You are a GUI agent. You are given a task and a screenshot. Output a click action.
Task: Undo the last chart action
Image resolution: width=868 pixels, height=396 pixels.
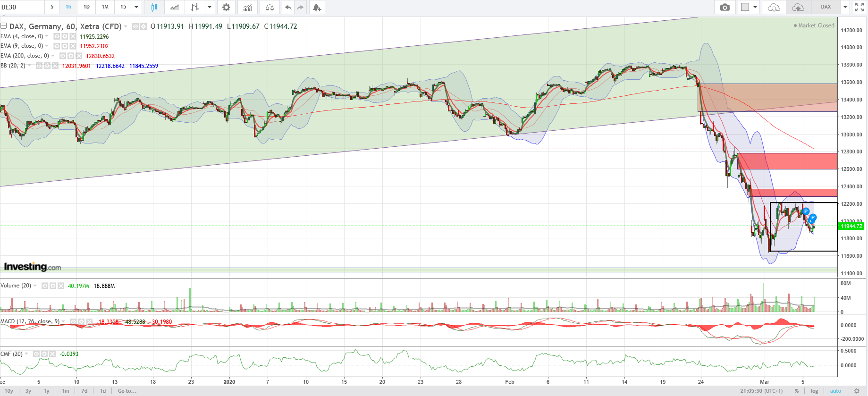288,7
